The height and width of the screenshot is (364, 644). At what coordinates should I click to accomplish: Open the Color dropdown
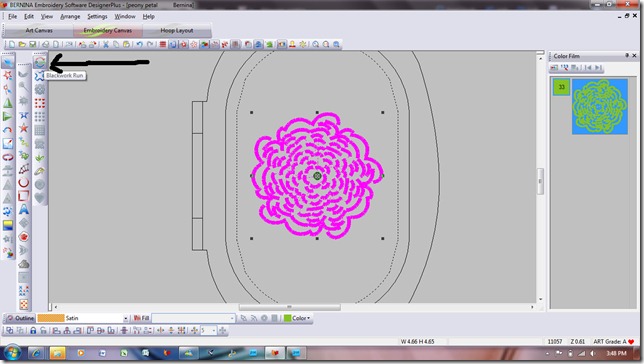point(302,318)
